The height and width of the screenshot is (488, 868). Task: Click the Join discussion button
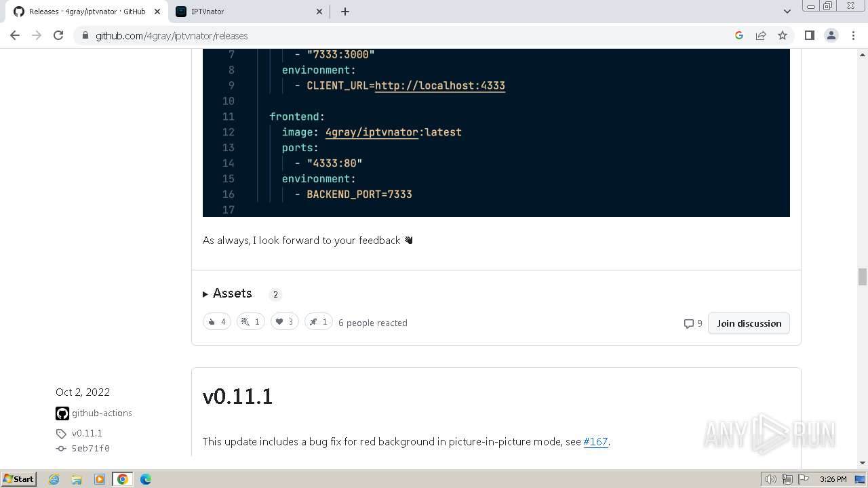point(749,323)
